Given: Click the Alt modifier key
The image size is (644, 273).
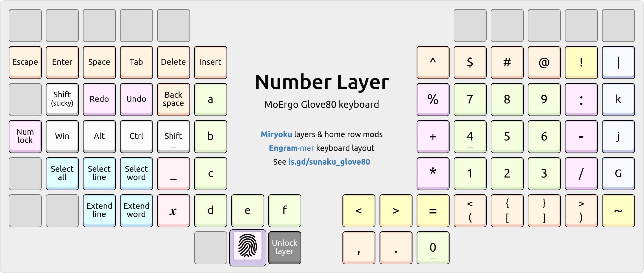Looking at the screenshot, I should point(99,137).
